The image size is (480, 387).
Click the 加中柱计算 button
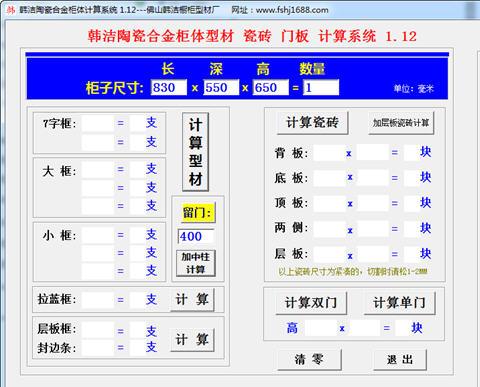coord(196,263)
